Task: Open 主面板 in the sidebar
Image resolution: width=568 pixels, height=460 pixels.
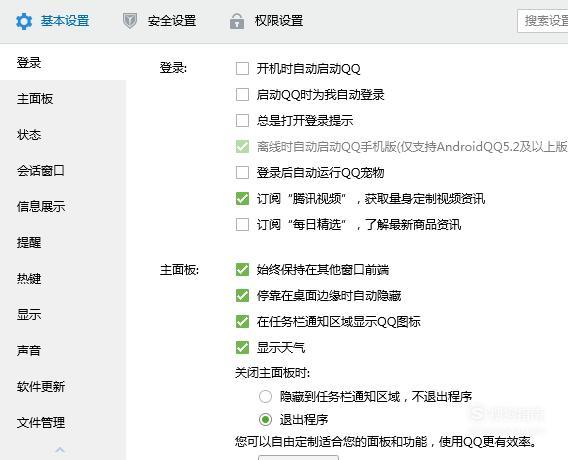Action: click(35, 99)
